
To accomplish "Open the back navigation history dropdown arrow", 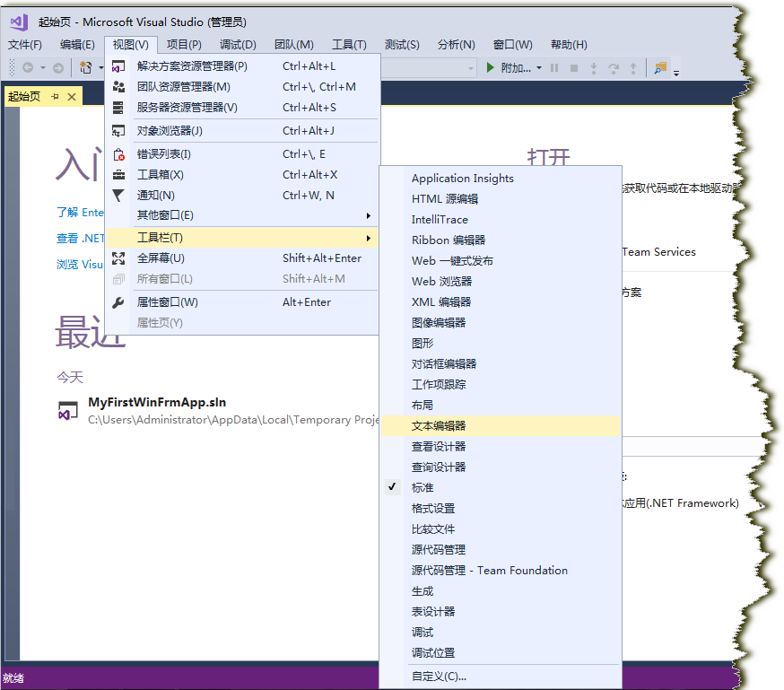I will [x=43, y=67].
